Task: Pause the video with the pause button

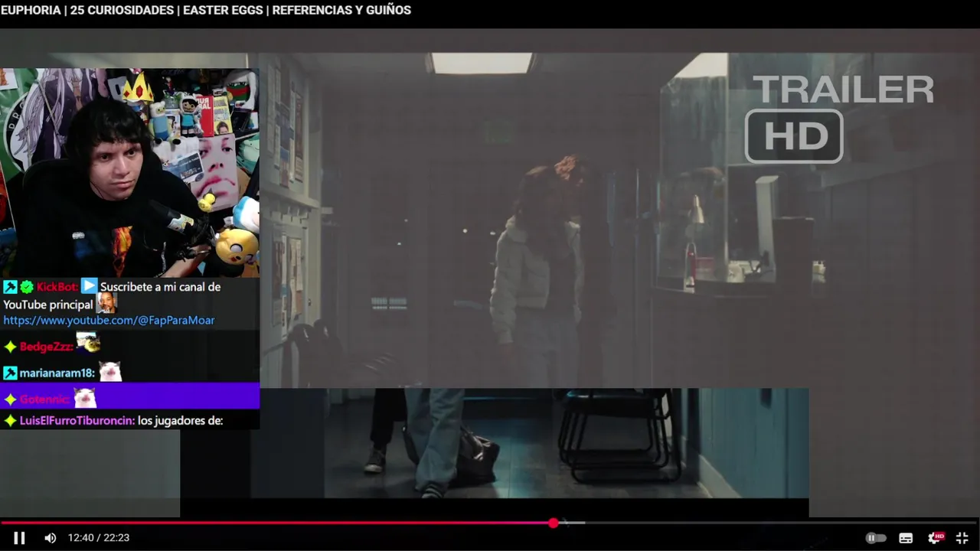Action: click(x=19, y=538)
